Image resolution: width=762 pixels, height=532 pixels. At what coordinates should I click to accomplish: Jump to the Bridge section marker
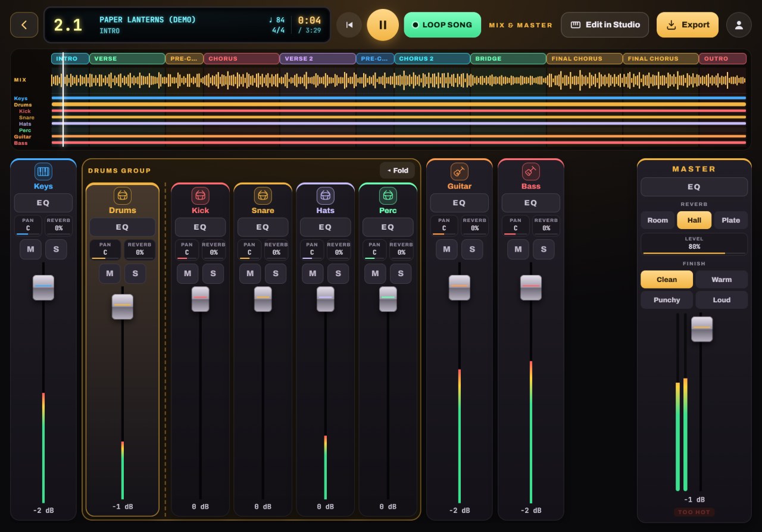(x=508, y=59)
